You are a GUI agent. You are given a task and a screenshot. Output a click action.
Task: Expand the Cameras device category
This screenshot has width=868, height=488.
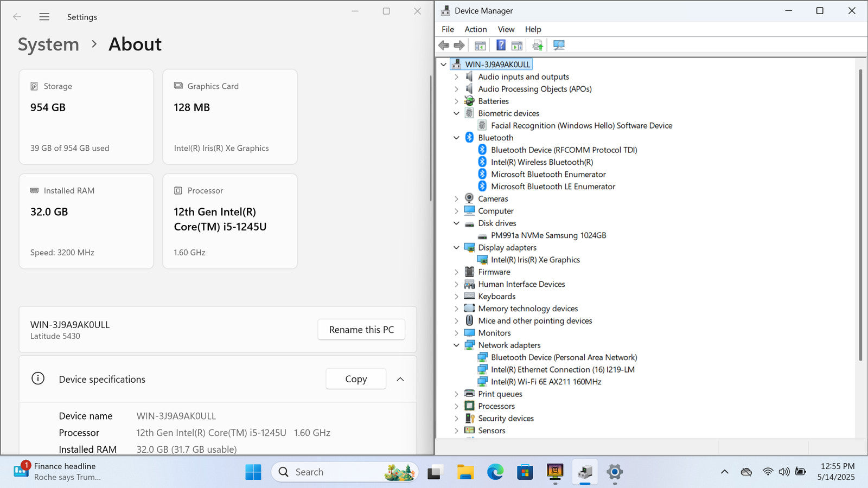(x=456, y=199)
